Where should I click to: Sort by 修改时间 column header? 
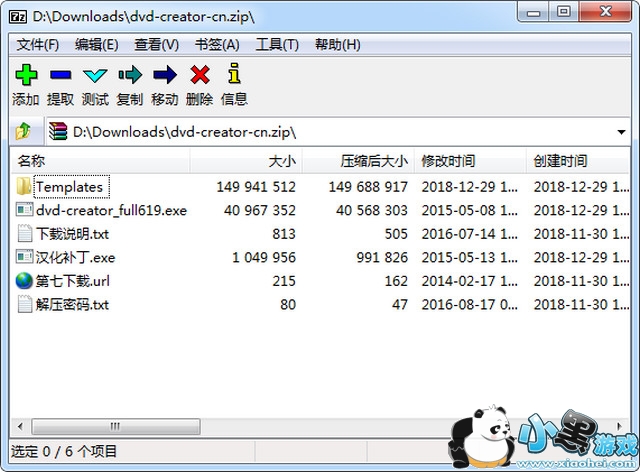tap(470, 161)
